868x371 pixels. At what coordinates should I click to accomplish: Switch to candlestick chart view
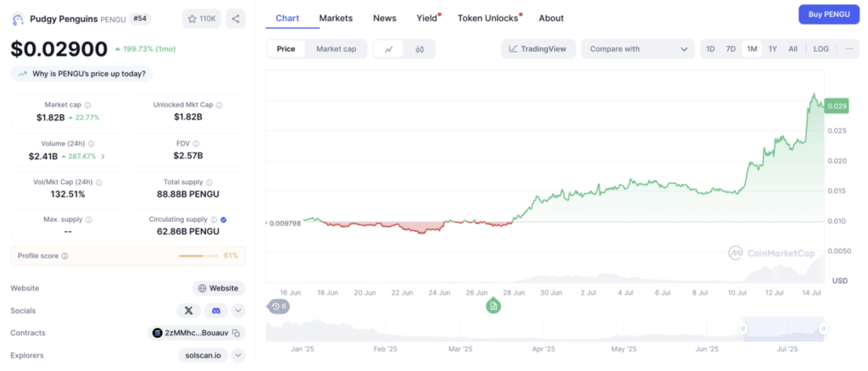click(420, 49)
